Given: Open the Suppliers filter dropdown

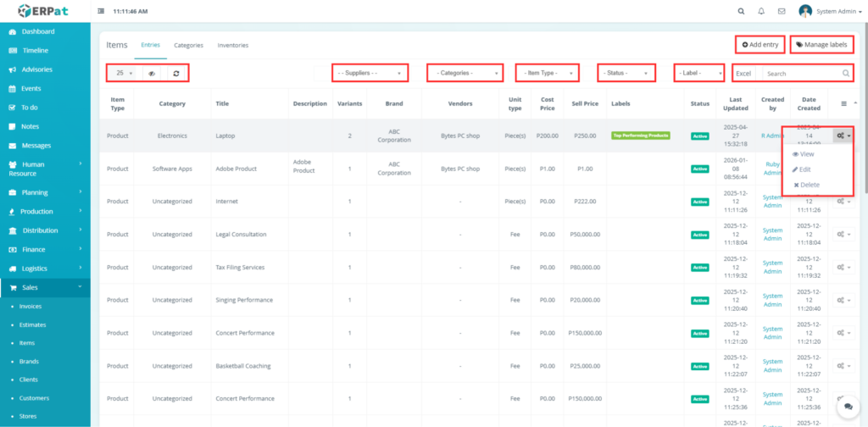Looking at the screenshot, I should tap(370, 74).
